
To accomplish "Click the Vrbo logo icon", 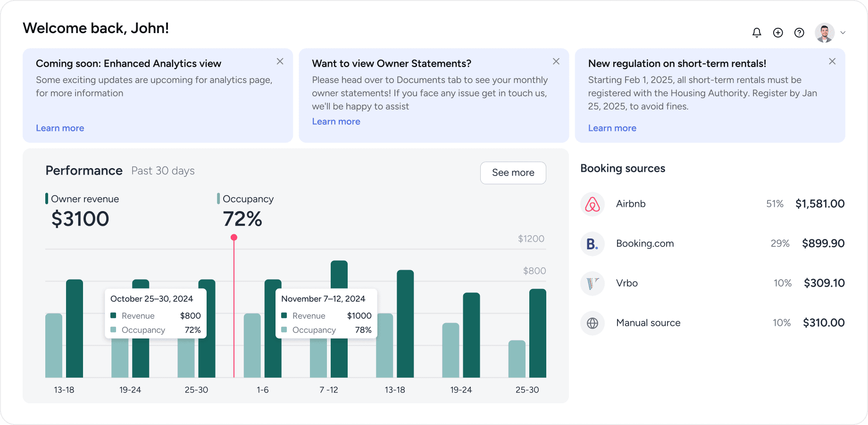I will [x=593, y=283].
